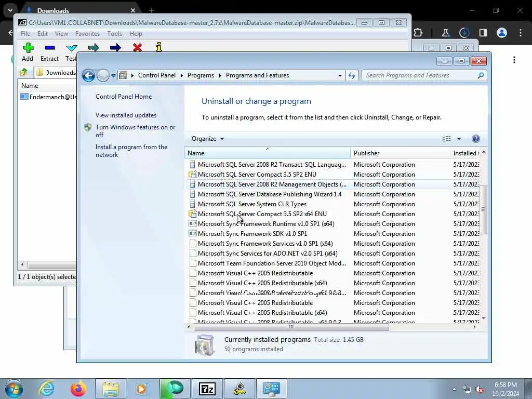
Task: Click Control Panel in the breadcrumb
Action: [157, 75]
